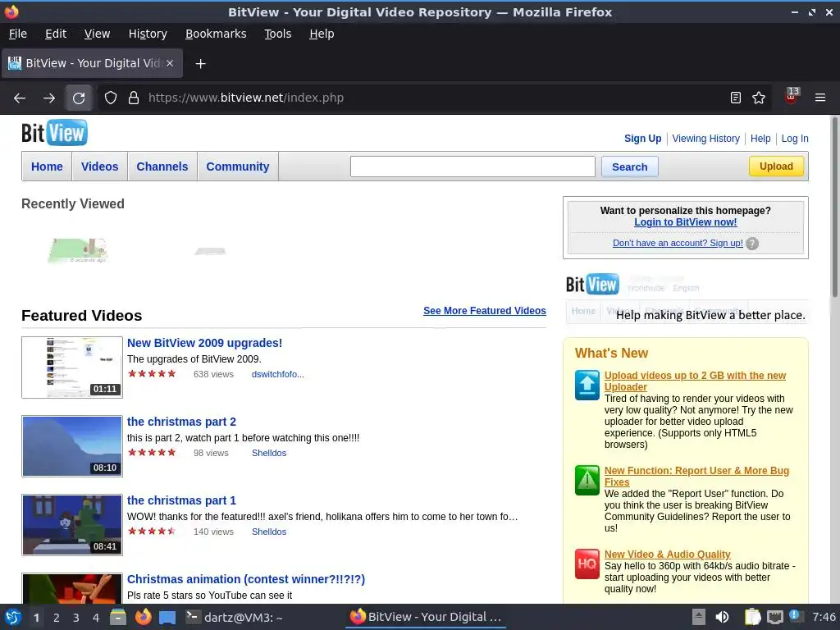The width and height of the screenshot is (840, 630).
Task: Click Don't have an account Sign up link
Action: click(x=678, y=243)
